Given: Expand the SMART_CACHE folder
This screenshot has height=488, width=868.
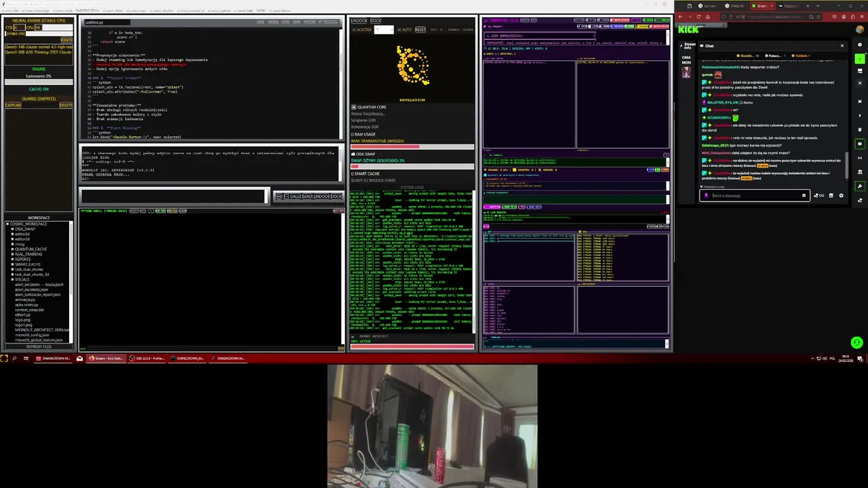Looking at the screenshot, I should 12,264.
